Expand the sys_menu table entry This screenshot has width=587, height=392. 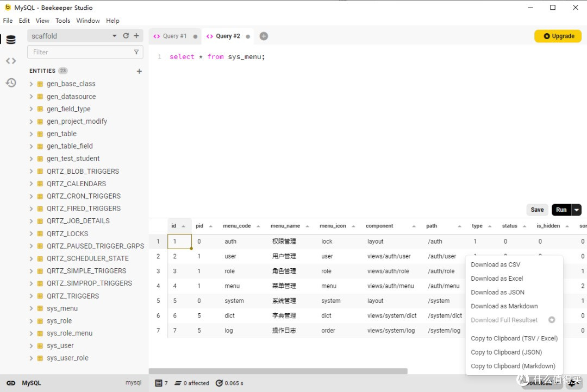(31, 308)
